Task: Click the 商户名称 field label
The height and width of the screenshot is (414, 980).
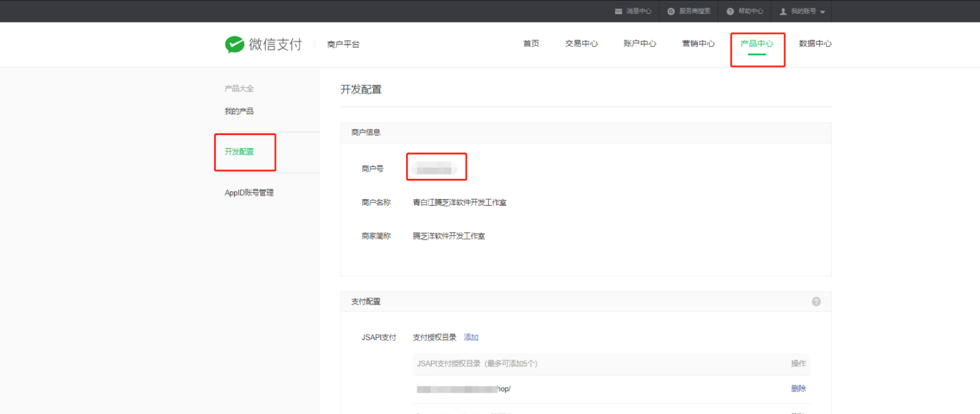Action: 376,202
